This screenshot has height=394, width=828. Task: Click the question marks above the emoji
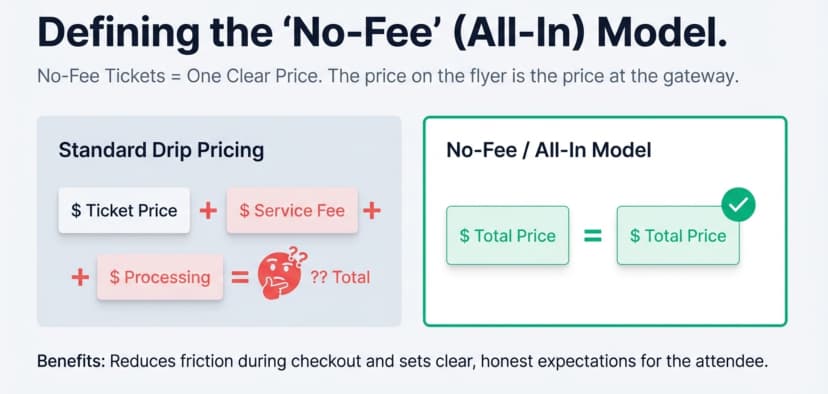(298, 256)
